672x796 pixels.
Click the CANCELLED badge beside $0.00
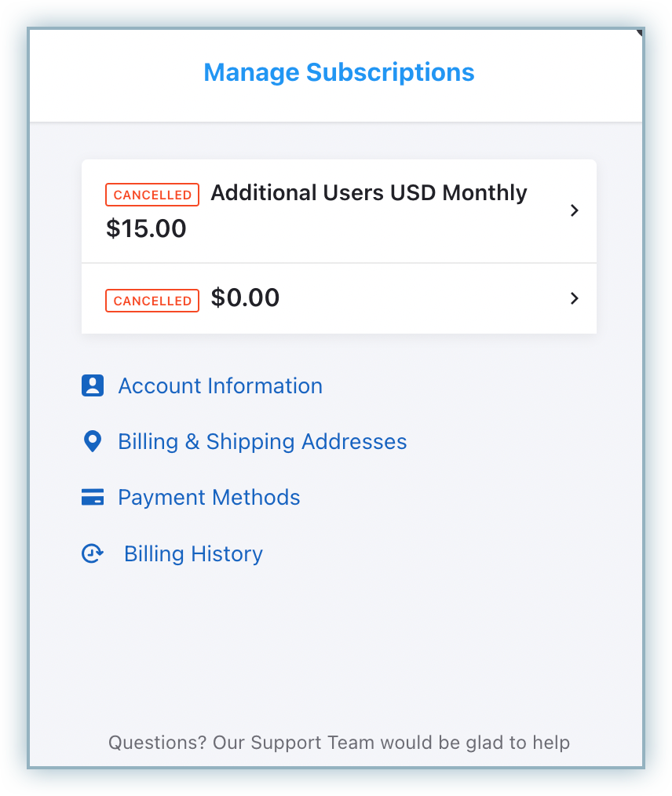(x=152, y=301)
